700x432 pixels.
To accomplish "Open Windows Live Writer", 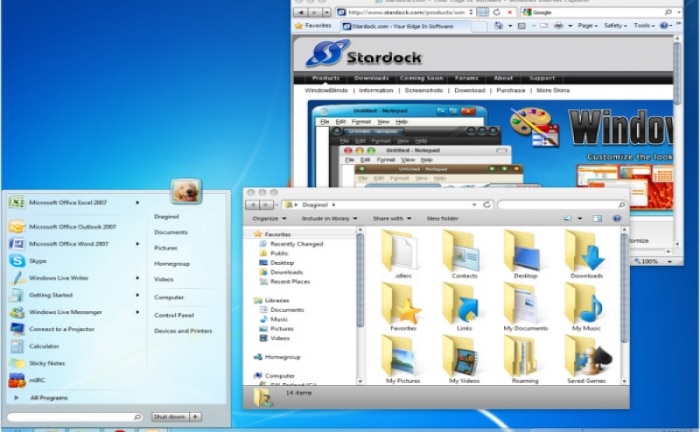I will pos(49,278).
